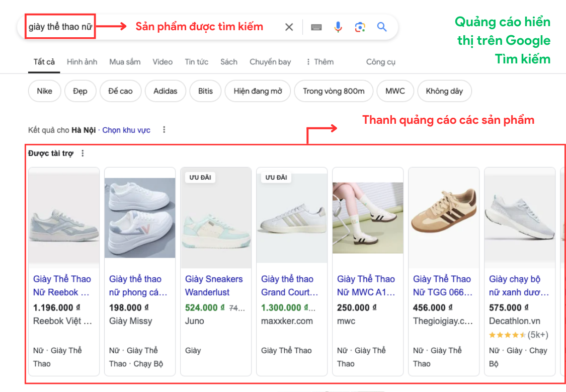Toggle the Không dây filter chip
This screenshot has width=566, height=392.
tap(444, 91)
